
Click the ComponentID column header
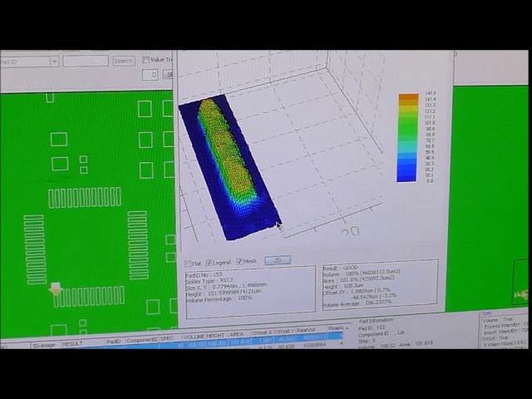(142, 340)
